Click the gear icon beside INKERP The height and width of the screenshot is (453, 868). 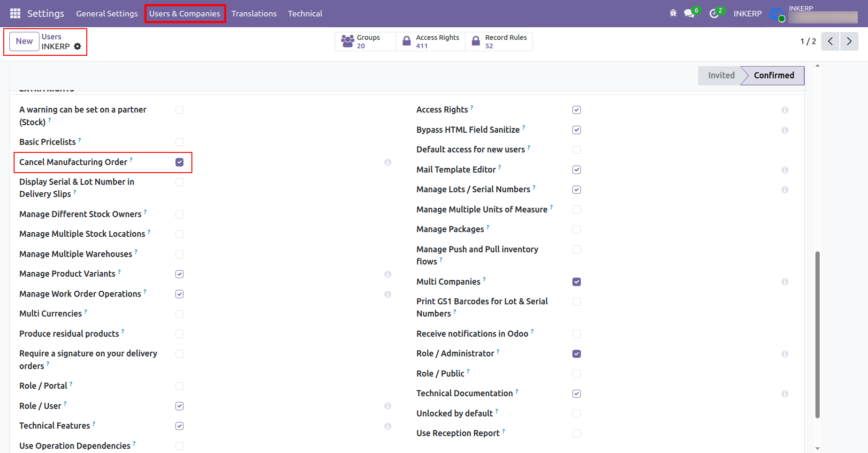pyautogui.click(x=77, y=46)
